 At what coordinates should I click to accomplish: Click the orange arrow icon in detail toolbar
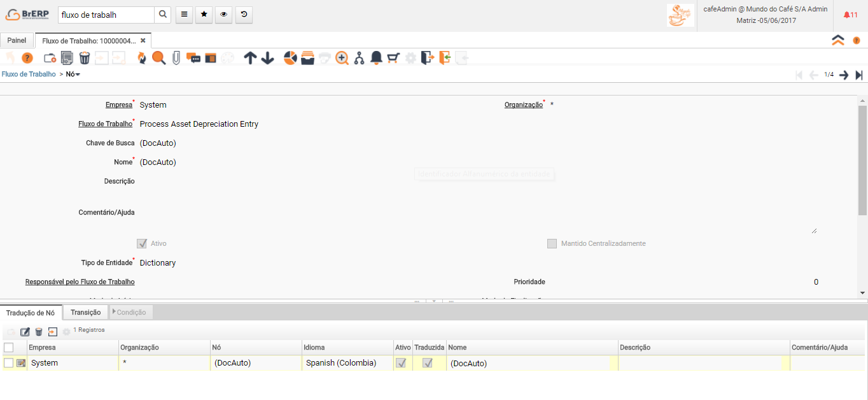coord(53,332)
